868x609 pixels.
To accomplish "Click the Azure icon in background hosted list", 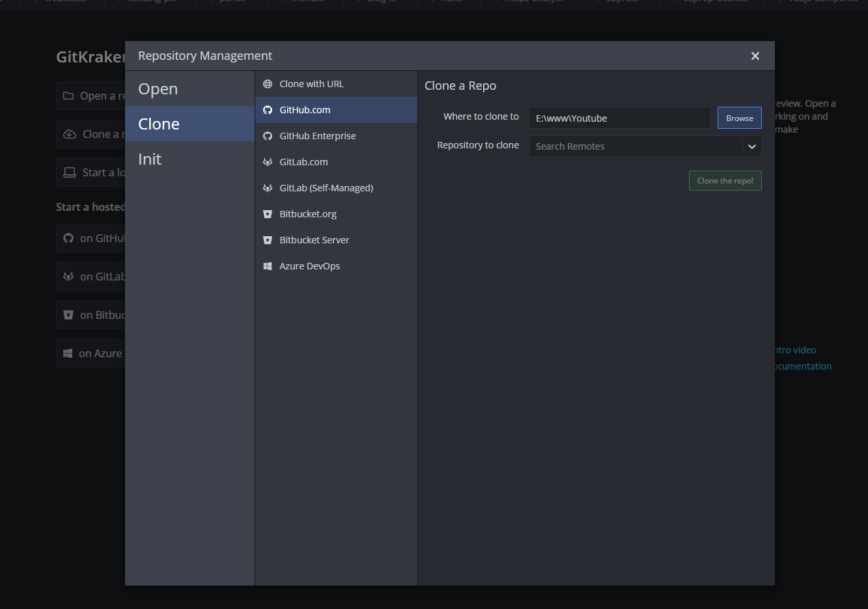I will pyautogui.click(x=68, y=353).
